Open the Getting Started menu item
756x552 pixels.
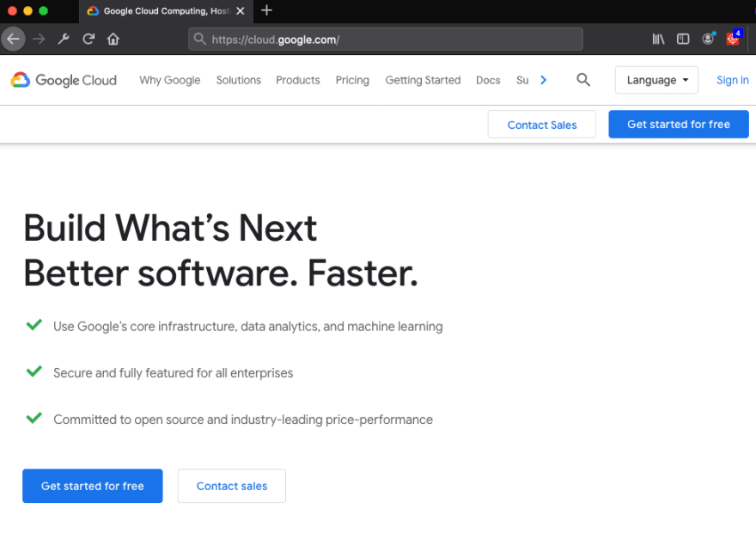(423, 80)
